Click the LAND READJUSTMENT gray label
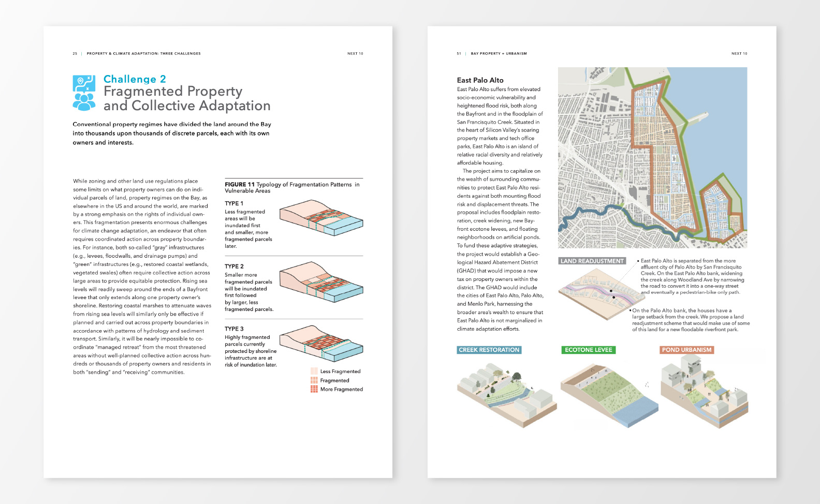This screenshot has width=820, height=504. (592, 261)
